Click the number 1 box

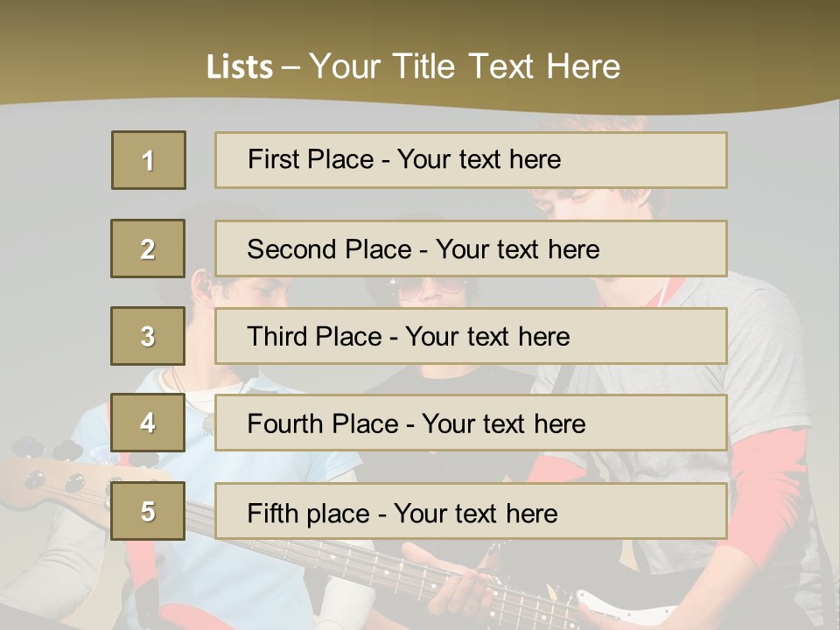pos(149,160)
